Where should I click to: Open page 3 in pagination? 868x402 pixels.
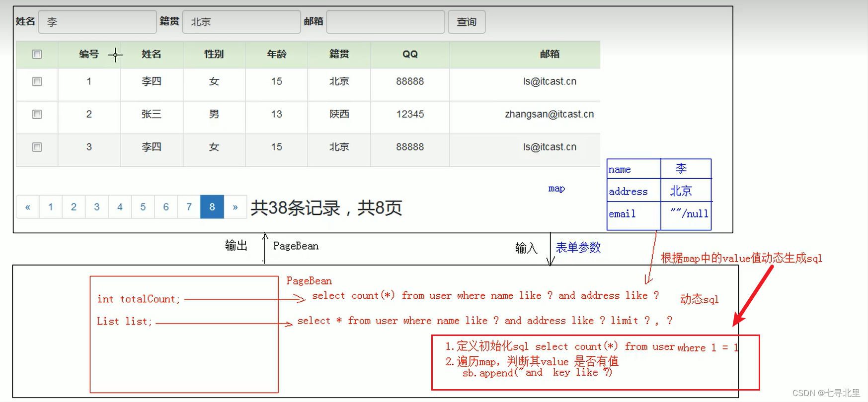(97, 207)
